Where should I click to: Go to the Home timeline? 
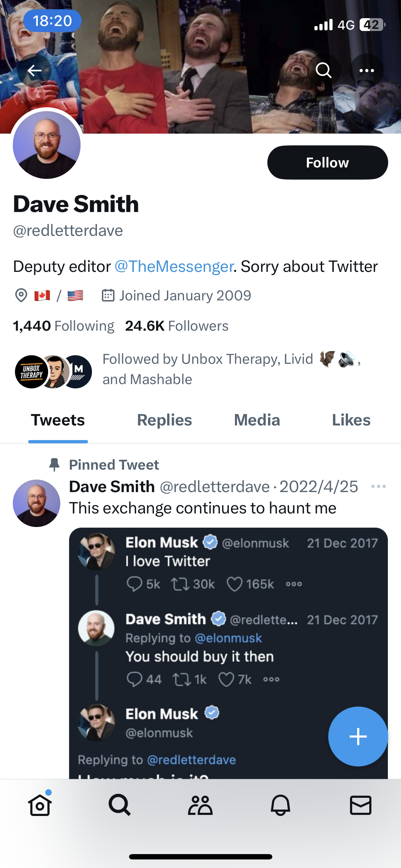coord(40,805)
